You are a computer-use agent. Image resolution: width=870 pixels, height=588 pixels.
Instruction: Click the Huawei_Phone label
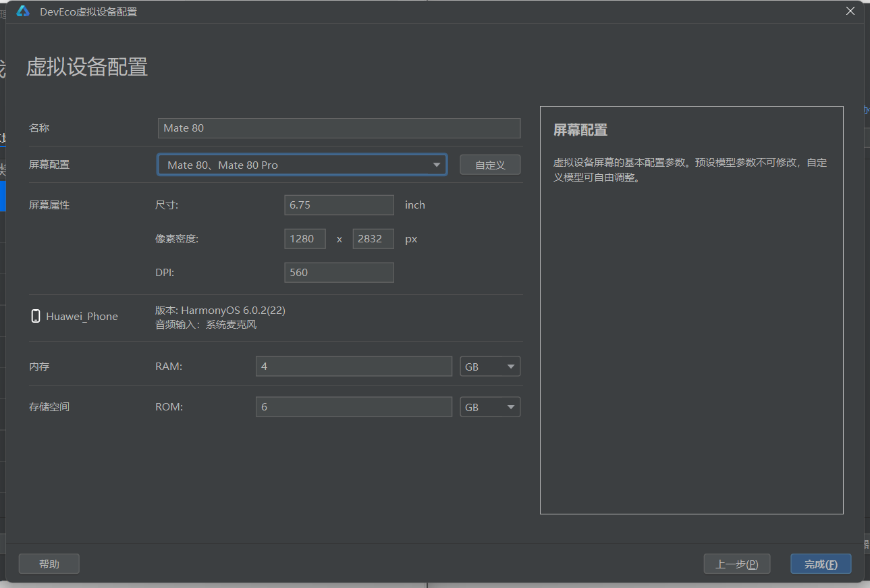pyautogui.click(x=82, y=316)
